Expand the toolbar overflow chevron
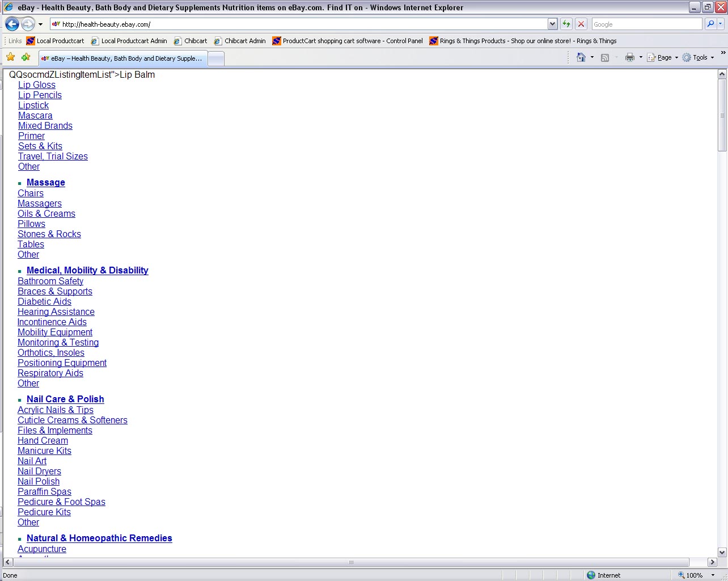The height and width of the screenshot is (581, 728). [723, 53]
